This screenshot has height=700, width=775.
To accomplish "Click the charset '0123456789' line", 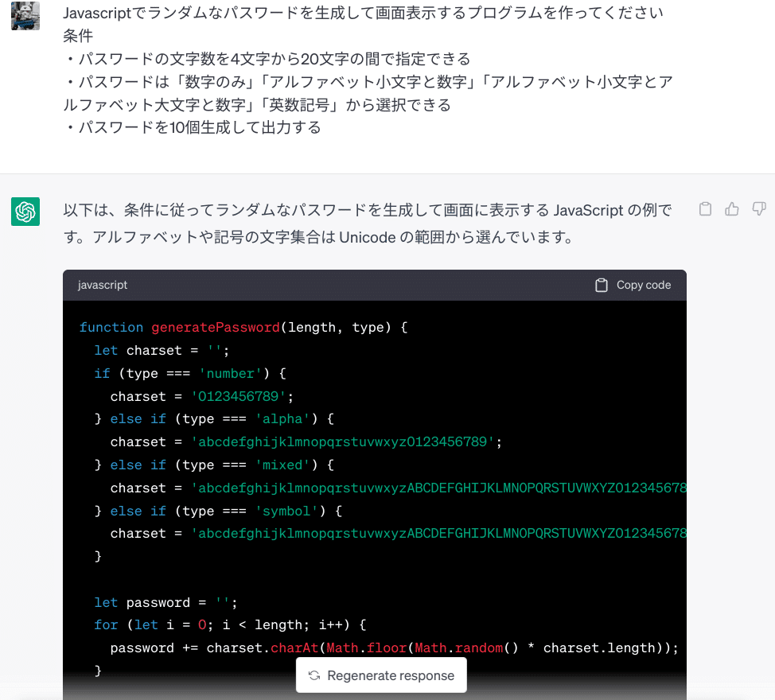I will point(201,396).
